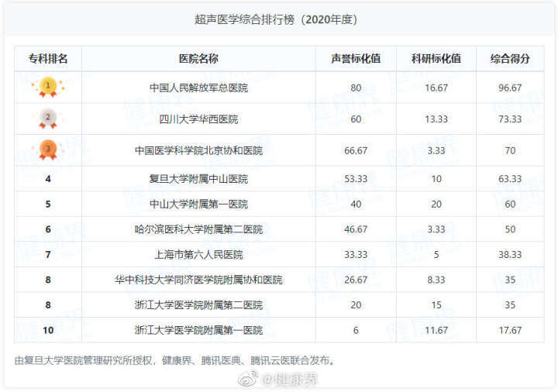Click the gold rank 1 medal icon
558x392 pixels.
[48, 87]
